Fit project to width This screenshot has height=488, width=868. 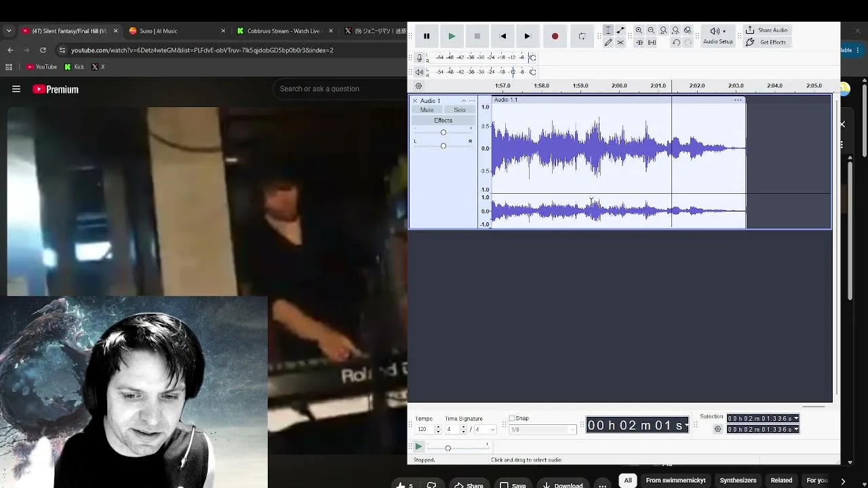pos(675,30)
